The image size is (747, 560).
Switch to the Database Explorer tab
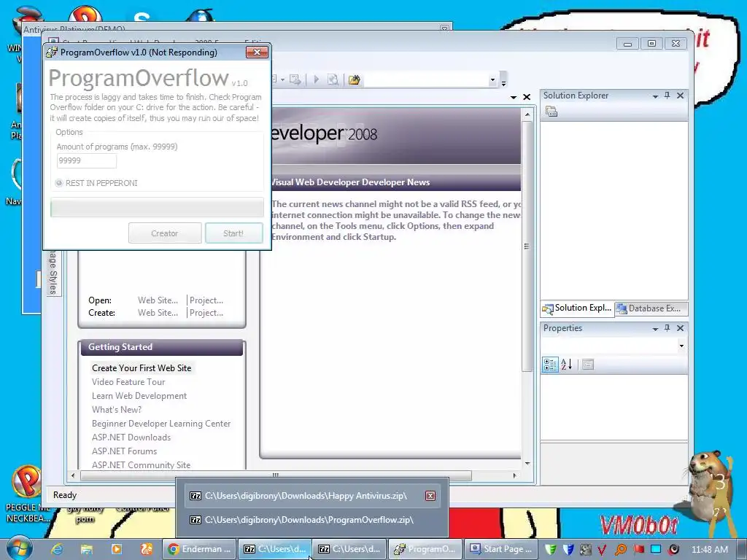(x=650, y=308)
